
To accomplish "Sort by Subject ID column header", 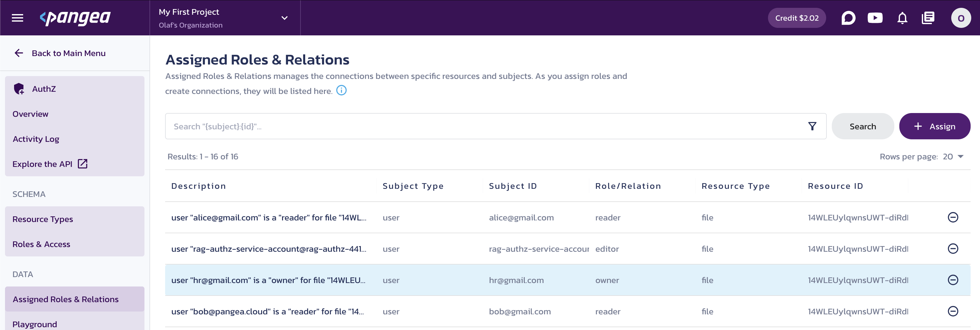I will [513, 186].
